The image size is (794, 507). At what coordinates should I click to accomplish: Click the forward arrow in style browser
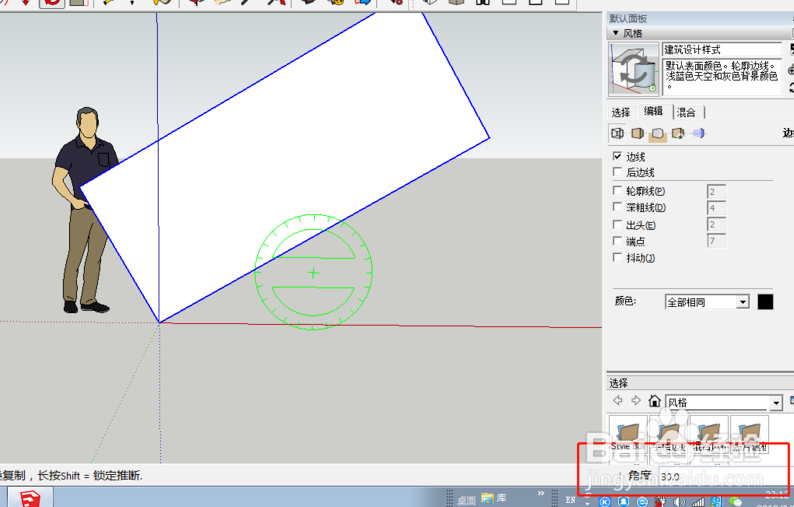[x=635, y=401]
